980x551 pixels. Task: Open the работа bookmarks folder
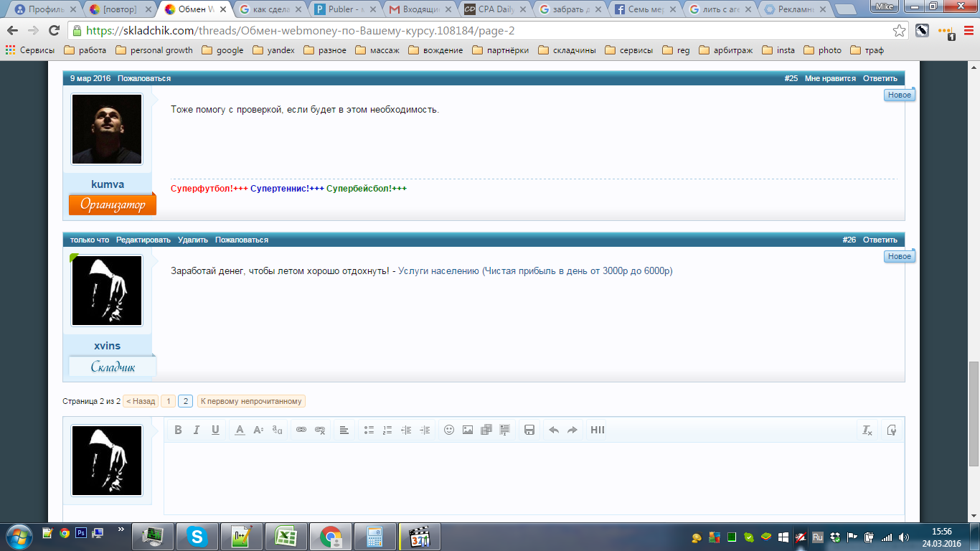coord(85,50)
